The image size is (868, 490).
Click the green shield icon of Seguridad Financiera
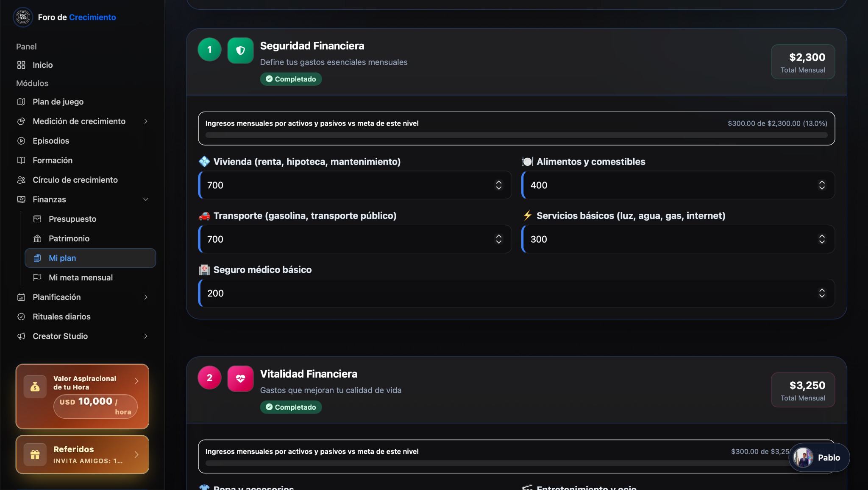[x=240, y=50]
